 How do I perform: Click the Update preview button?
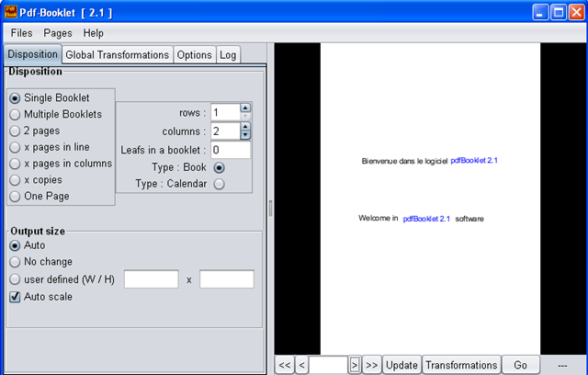point(401,365)
